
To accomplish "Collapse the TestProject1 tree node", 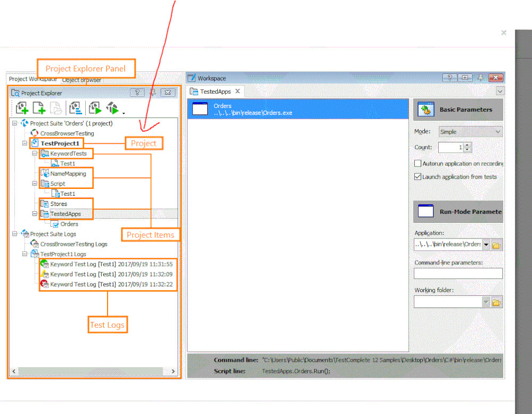I will [x=25, y=144].
